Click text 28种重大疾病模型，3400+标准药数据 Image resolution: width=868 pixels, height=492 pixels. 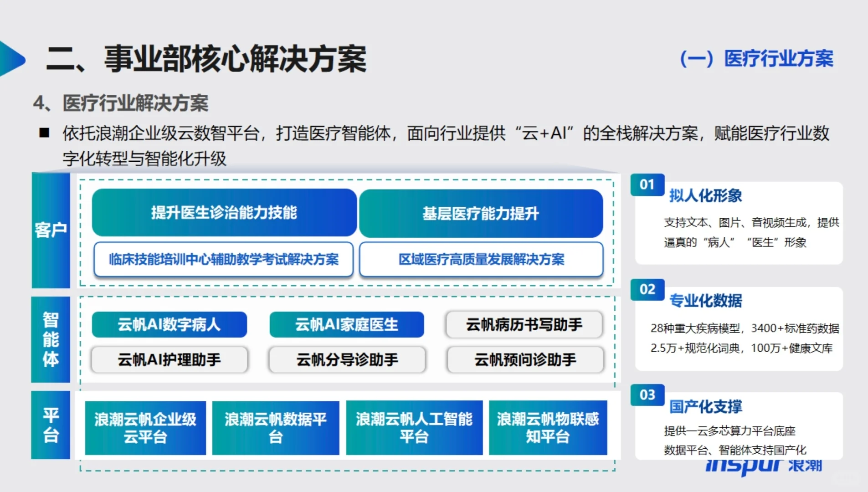click(x=745, y=328)
